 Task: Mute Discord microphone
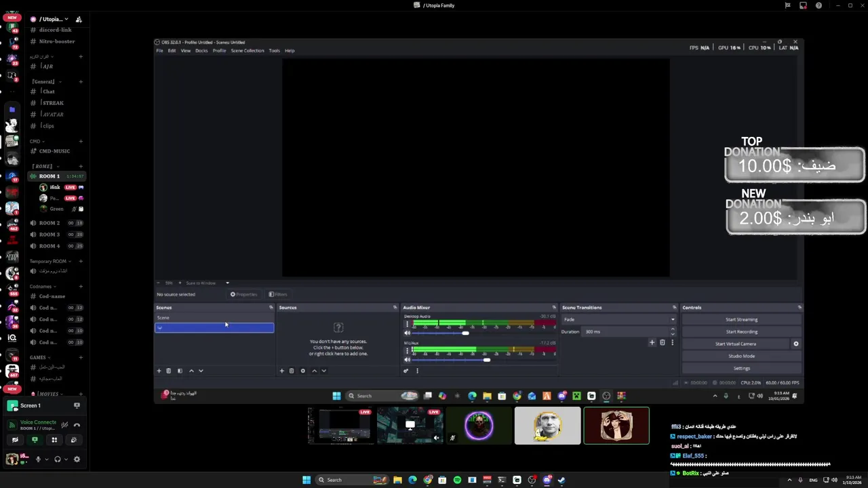click(x=38, y=459)
